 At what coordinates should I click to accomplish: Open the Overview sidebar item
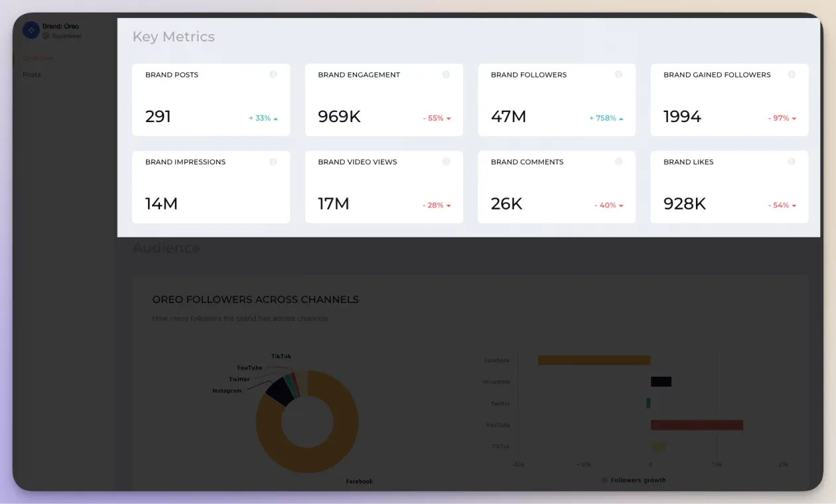(38, 58)
